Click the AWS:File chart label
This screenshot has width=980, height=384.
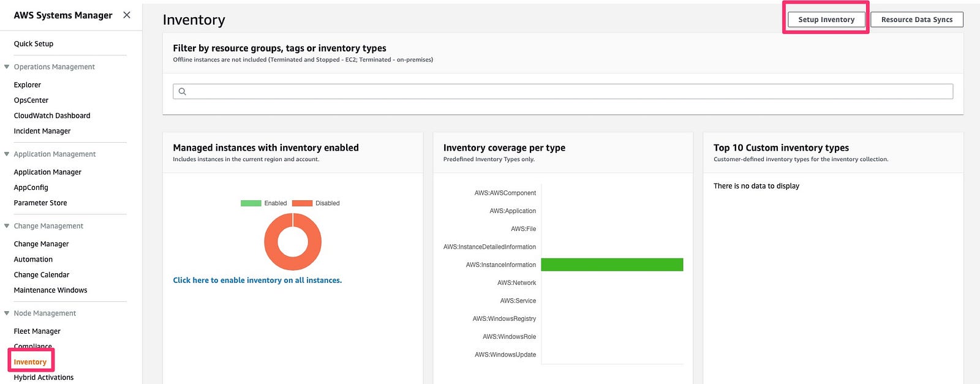[x=524, y=229]
